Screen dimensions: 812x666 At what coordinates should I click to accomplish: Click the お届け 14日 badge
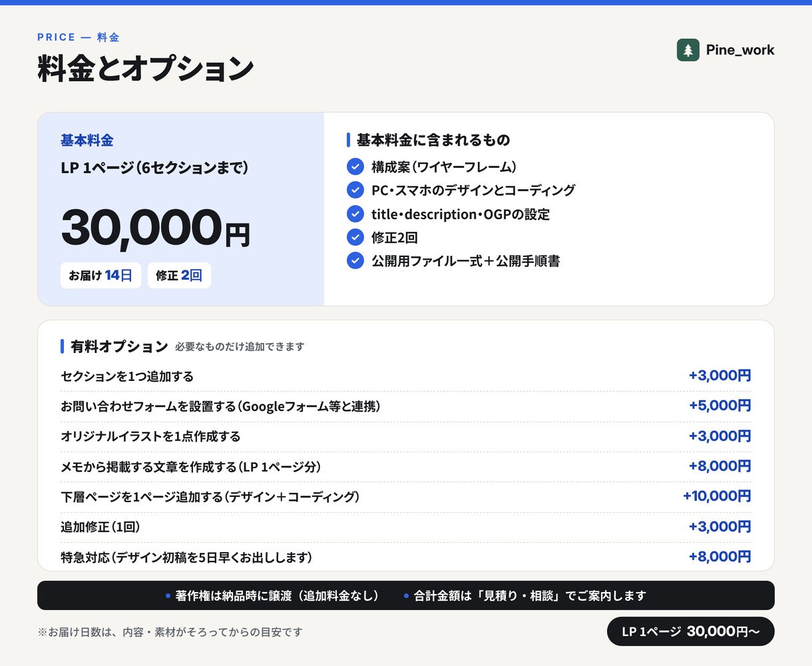(x=101, y=275)
